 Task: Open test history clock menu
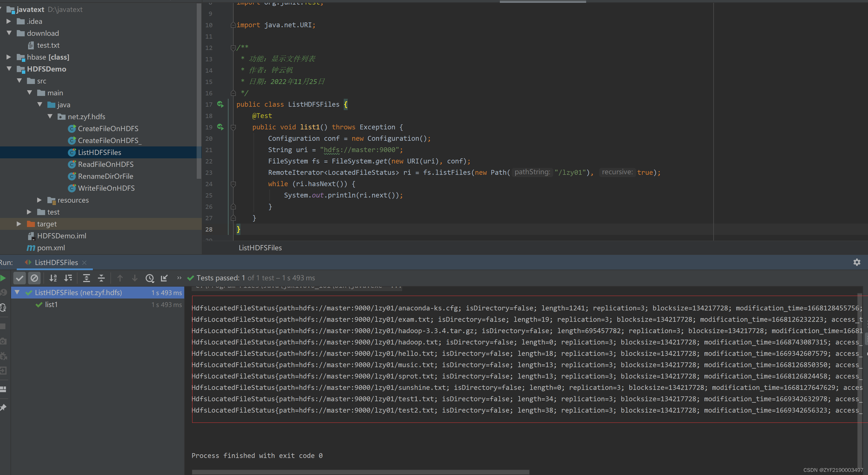pyautogui.click(x=150, y=278)
